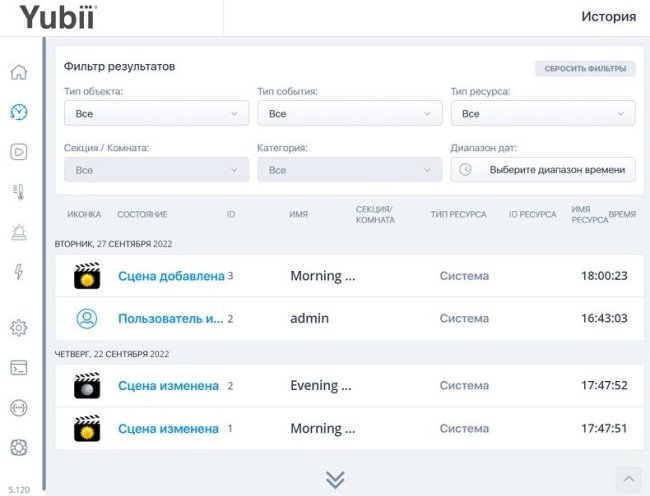This screenshot has width=650, height=496.
Task: Expand the "Тип объекта" dropdown
Action: 156,114
